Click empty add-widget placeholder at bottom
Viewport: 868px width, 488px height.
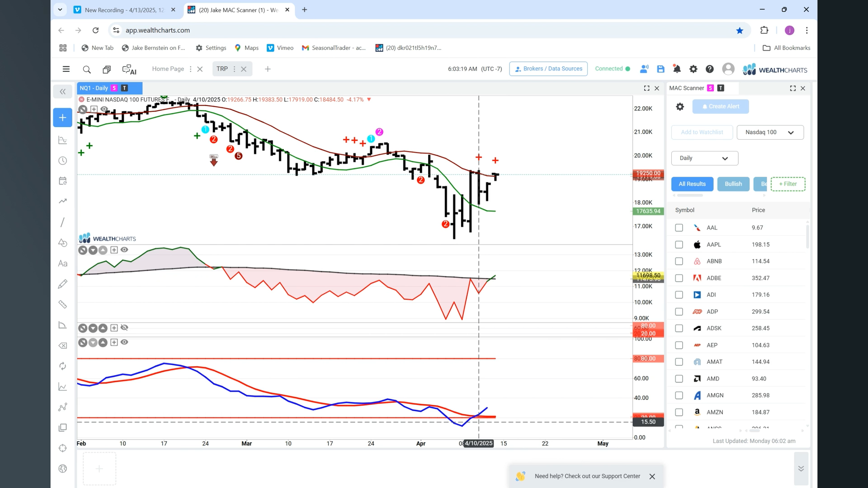pos(99,469)
